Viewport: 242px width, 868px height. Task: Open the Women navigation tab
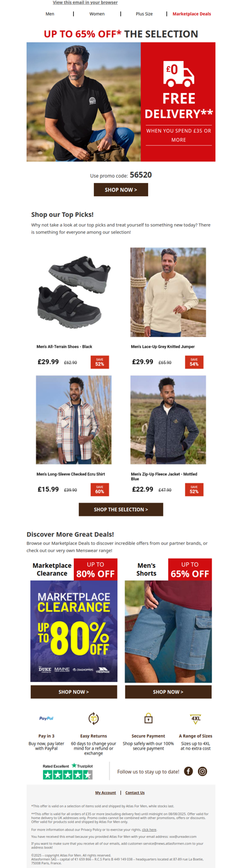[97, 13]
